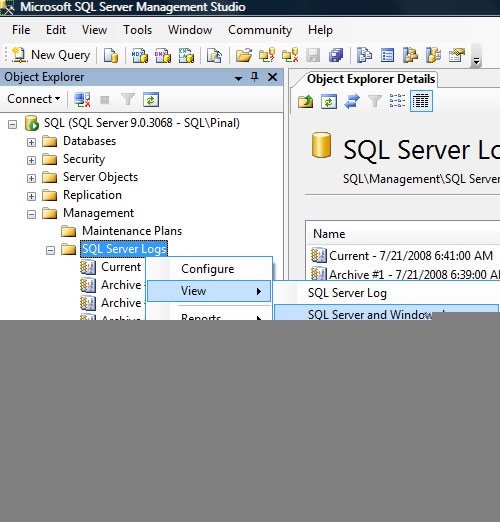
Task: Click the Filter funnel icon in Details
Action: [x=375, y=101]
